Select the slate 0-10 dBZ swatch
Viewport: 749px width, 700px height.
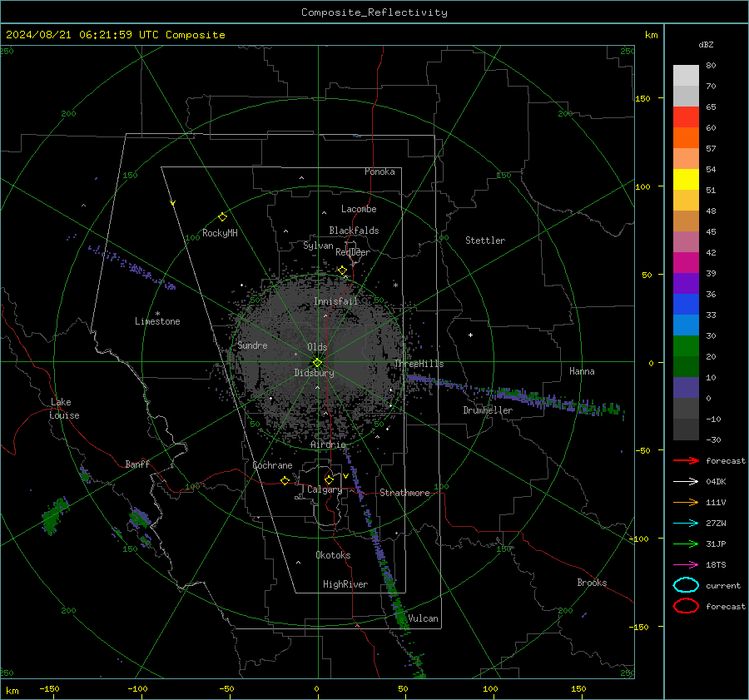686,388
